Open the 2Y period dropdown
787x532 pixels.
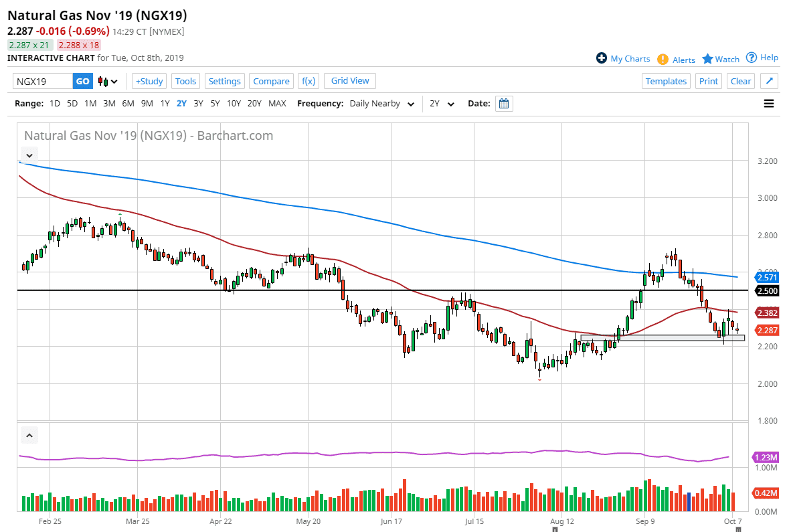[442, 104]
